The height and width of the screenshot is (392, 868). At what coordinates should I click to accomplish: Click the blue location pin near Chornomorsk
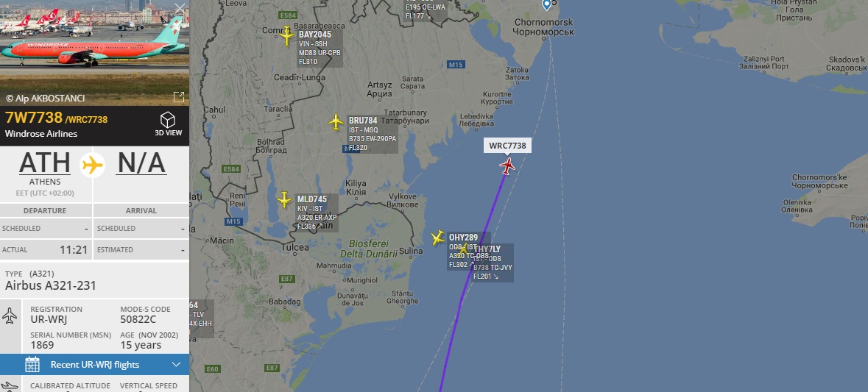click(546, 5)
